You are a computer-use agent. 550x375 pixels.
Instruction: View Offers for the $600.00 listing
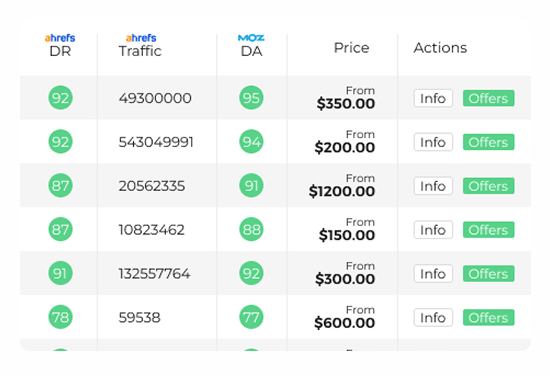tap(489, 317)
